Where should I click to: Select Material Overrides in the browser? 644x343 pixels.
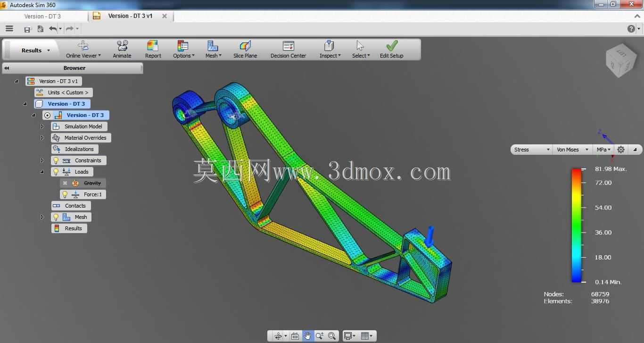[81, 138]
